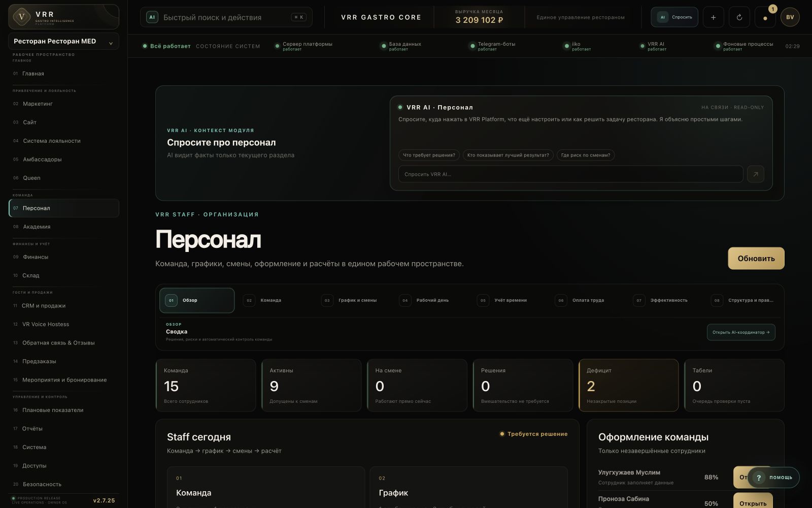The height and width of the screenshot is (508, 812).
Task: Switch to the Эффективность tab
Action: (x=665, y=300)
